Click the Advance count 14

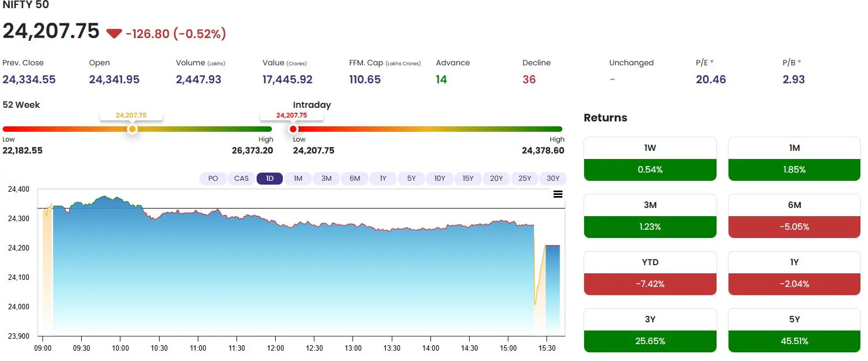tap(441, 79)
